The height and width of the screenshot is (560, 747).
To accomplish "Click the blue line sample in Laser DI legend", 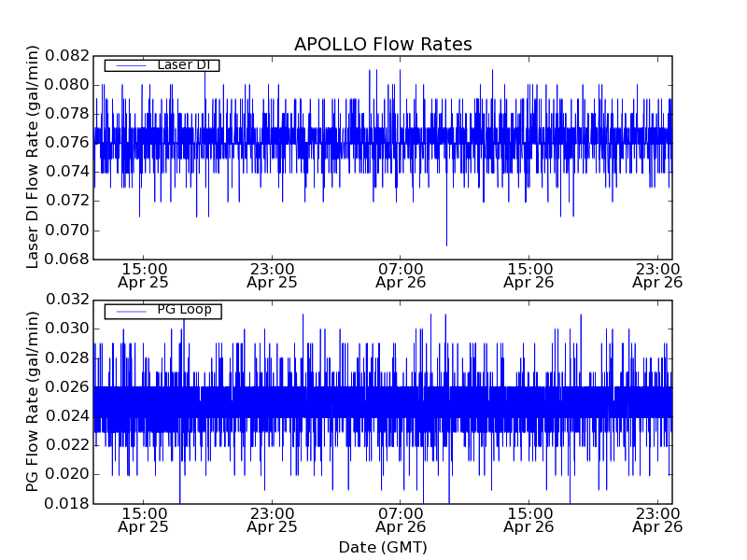I will pos(131,65).
